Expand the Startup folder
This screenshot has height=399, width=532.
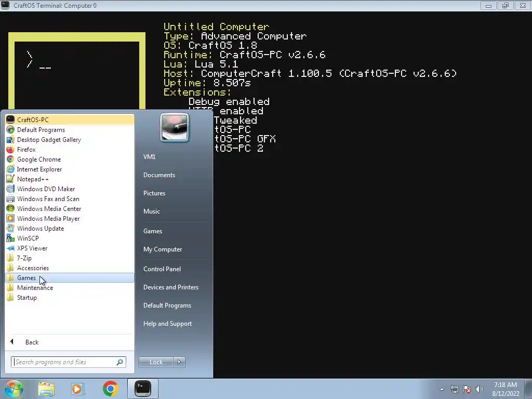coord(70,298)
